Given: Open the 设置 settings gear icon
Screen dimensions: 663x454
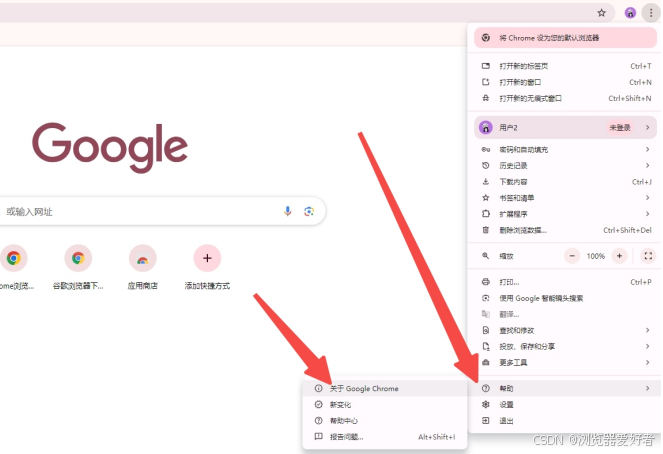Looking at the screenshot, I should (485, 405).
